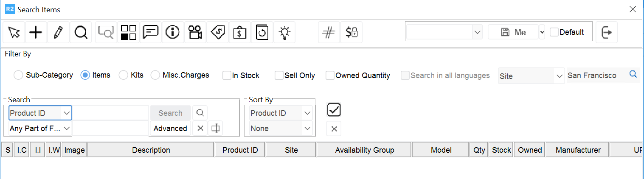The image size is (644, 179).
Task: Click the hash number sign icon
Action: click(x=329, y=32)
